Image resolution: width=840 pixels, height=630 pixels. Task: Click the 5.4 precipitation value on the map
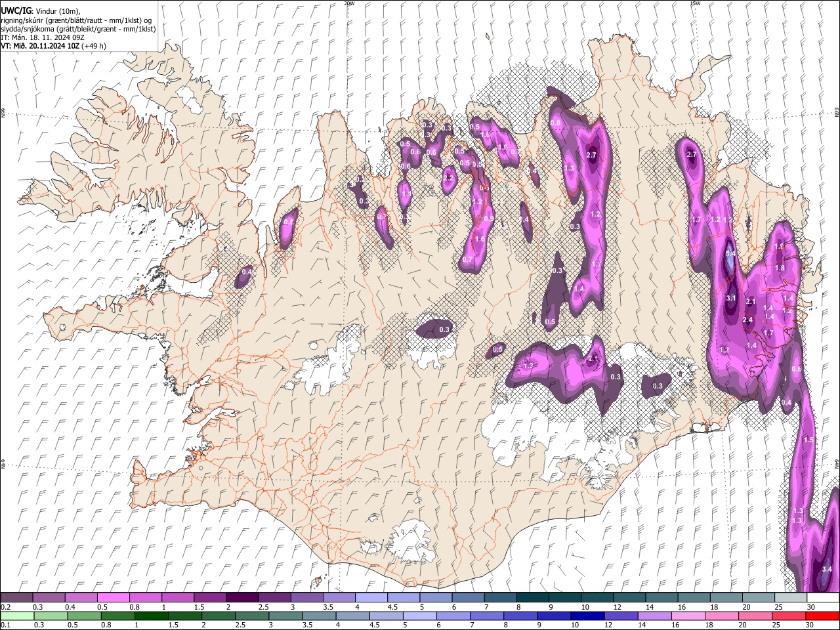(732, 253)
